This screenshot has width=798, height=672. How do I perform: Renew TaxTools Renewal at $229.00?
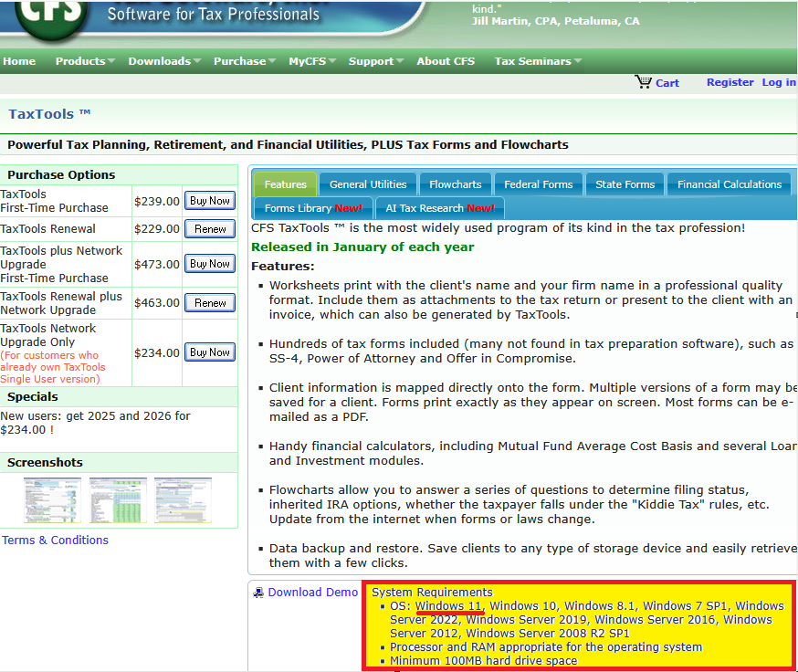pos(210,229)
